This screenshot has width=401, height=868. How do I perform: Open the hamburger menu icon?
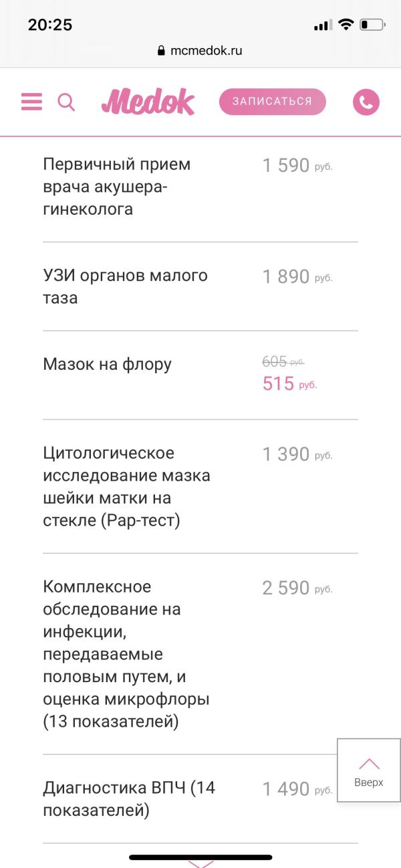[31, 102]
